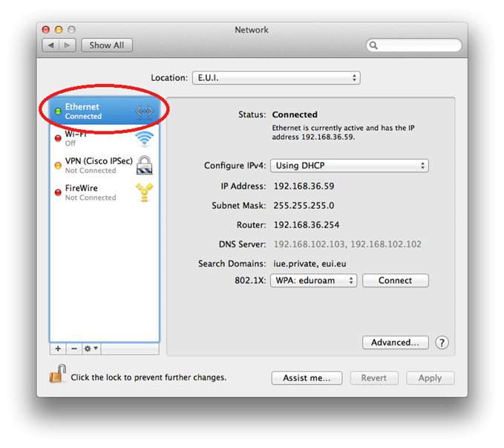Click the search field

(x=414, y=45)
